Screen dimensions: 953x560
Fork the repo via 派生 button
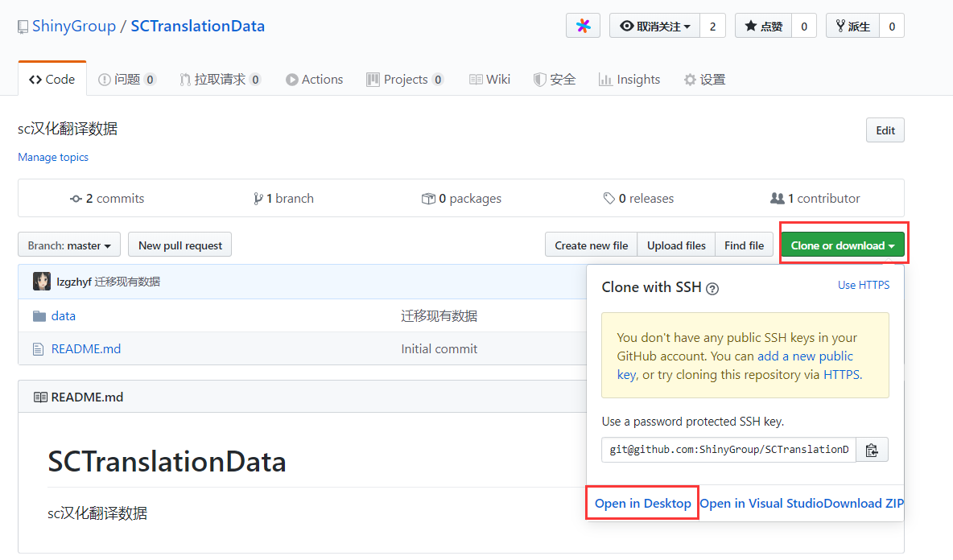click(x=853, y=26)
